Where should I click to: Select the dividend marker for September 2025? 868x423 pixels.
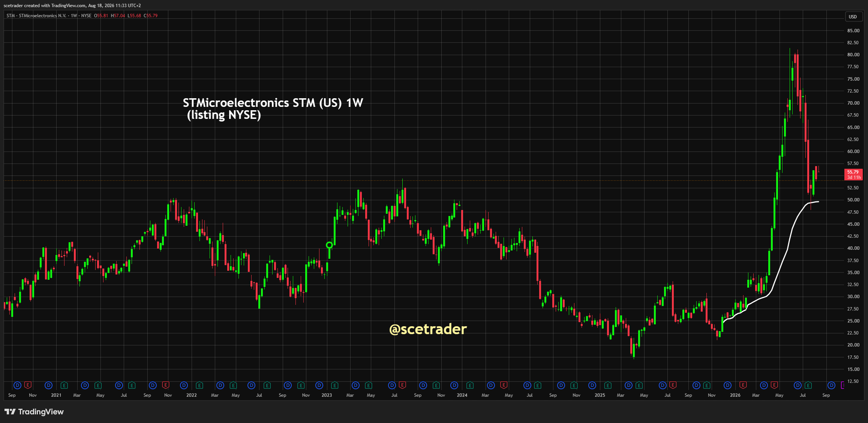(696, 385)
